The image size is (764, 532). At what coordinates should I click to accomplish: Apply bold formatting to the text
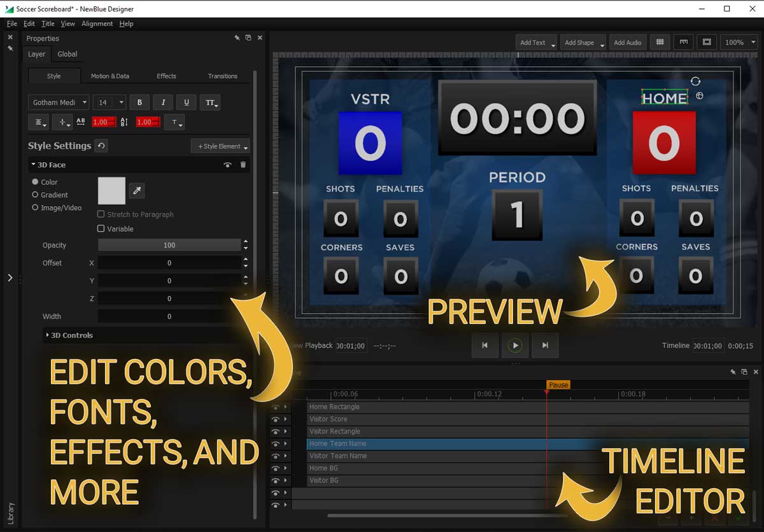[x=139, y=102]
